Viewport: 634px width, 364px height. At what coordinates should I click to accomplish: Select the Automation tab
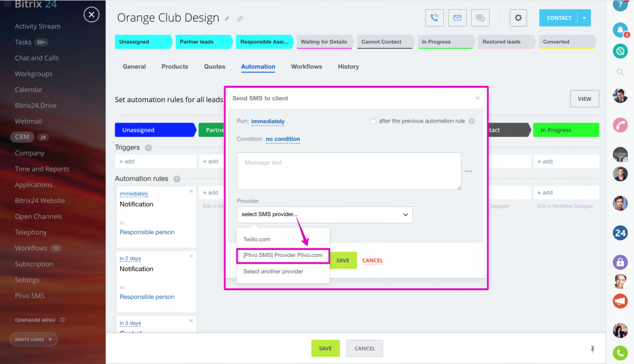tap(258, 67)
